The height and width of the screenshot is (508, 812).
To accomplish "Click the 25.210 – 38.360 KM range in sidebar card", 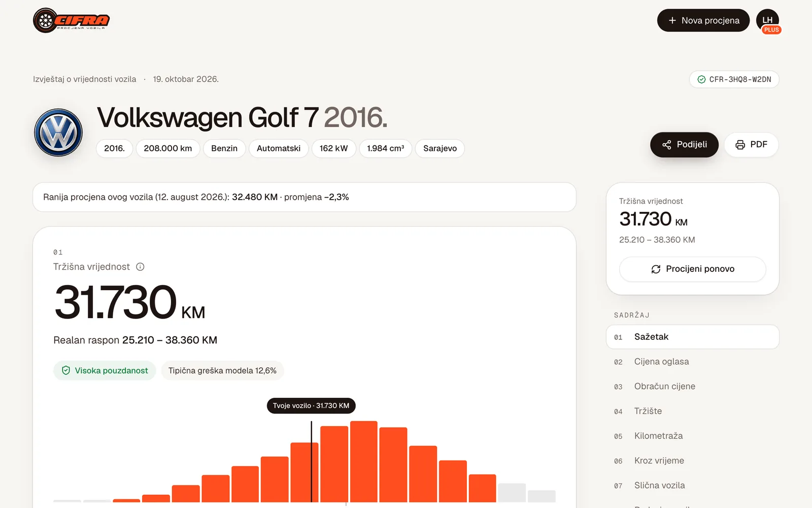I will pos(657,240).
